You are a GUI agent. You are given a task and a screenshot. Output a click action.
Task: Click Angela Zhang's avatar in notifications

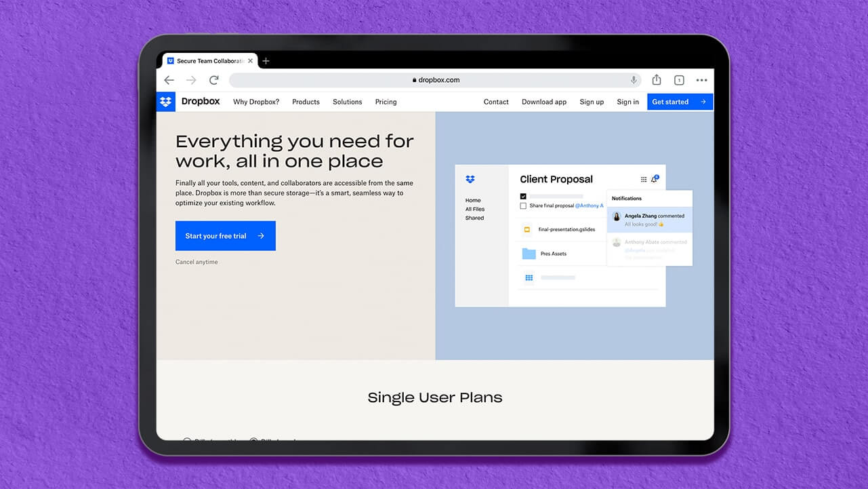[617, 216]
